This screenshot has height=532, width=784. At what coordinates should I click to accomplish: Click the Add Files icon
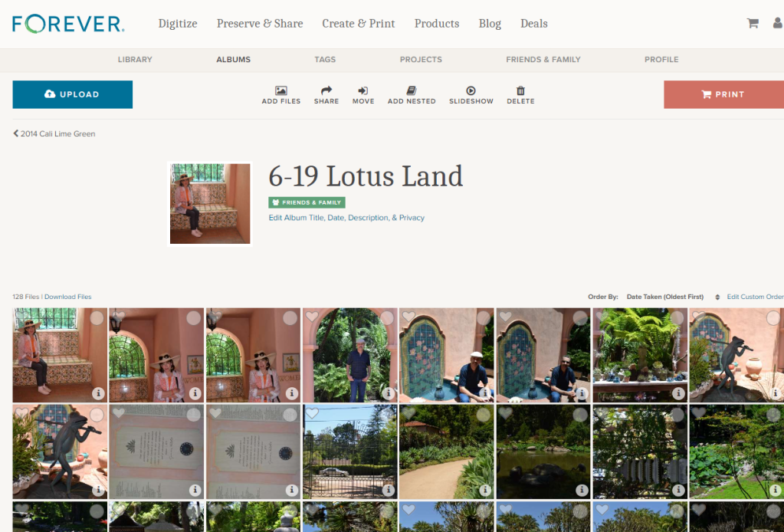[280, 91]
